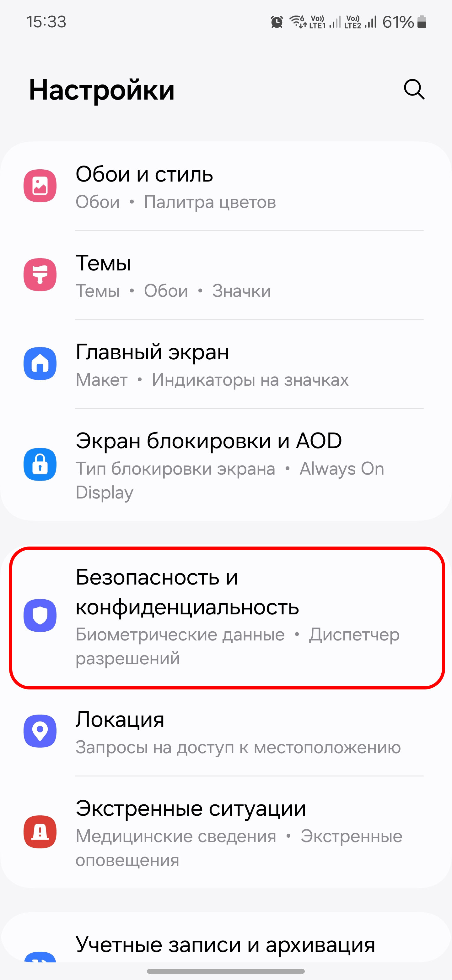452x980 pixels.
Task: Tap the bottom navigation gesture handle
Action: click(226, 971)
